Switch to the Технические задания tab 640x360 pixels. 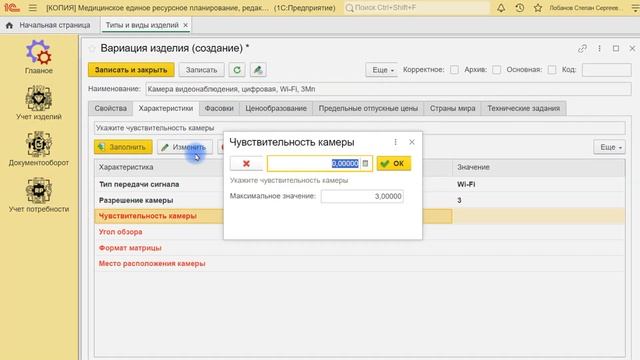[524, 109]
